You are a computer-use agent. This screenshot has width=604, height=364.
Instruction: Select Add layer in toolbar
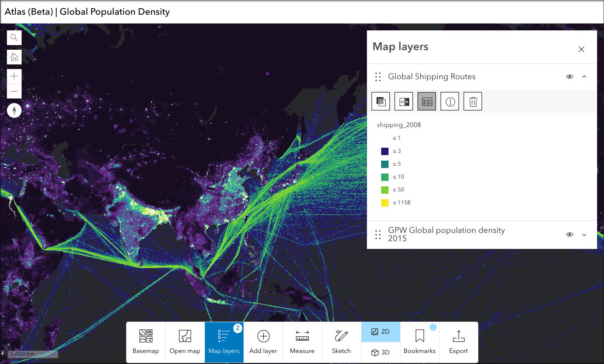(263, 342)
